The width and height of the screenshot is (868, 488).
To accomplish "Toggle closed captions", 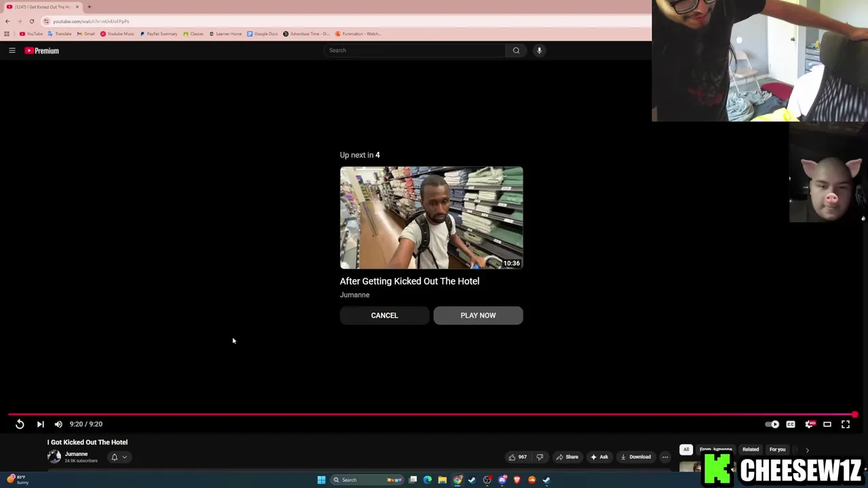I will coord(791,424).
